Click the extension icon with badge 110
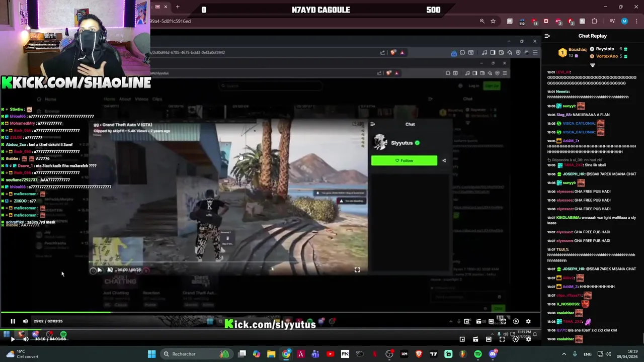 pyautogui.click(x=522, y=22)
